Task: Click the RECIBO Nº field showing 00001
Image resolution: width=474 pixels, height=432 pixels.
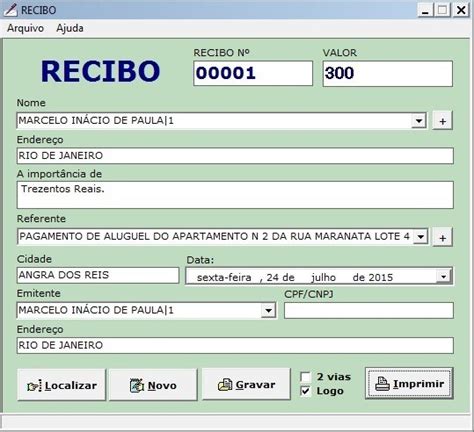Action: tap(253, 73)
